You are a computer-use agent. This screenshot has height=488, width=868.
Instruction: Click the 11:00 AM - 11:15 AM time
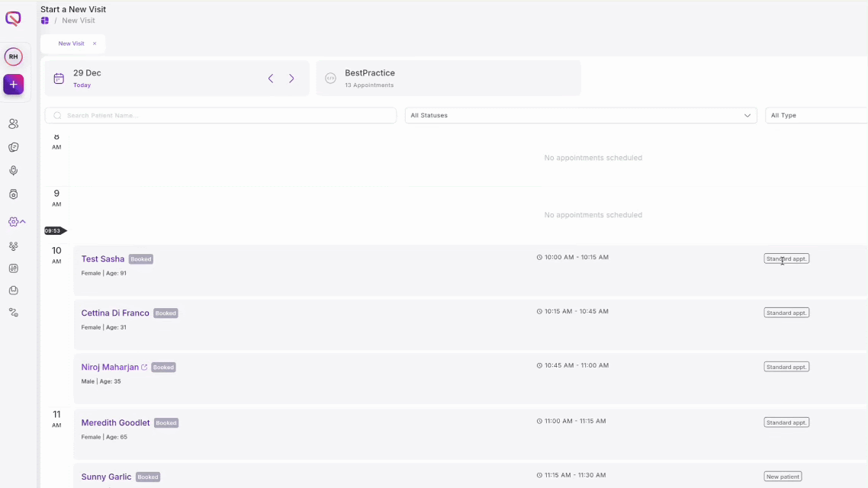574,421
